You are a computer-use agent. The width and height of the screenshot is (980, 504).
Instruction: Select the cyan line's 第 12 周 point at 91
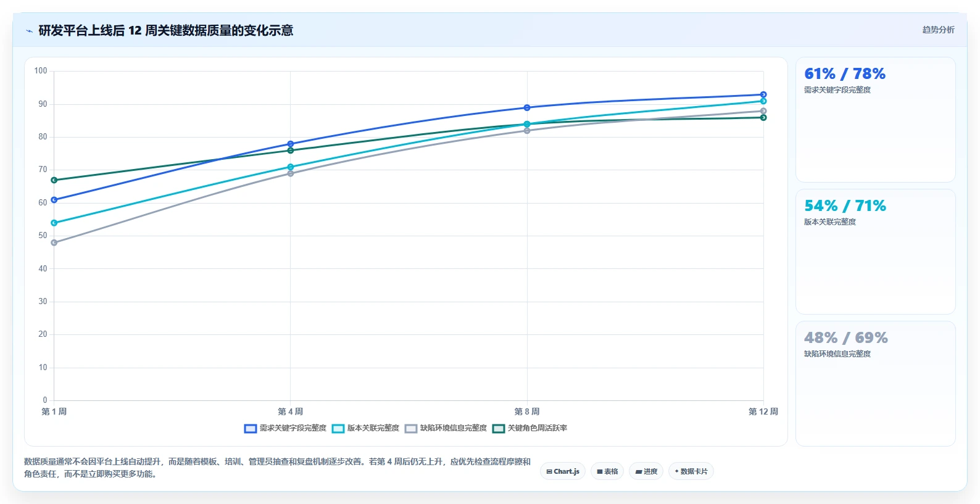[763, 101]
